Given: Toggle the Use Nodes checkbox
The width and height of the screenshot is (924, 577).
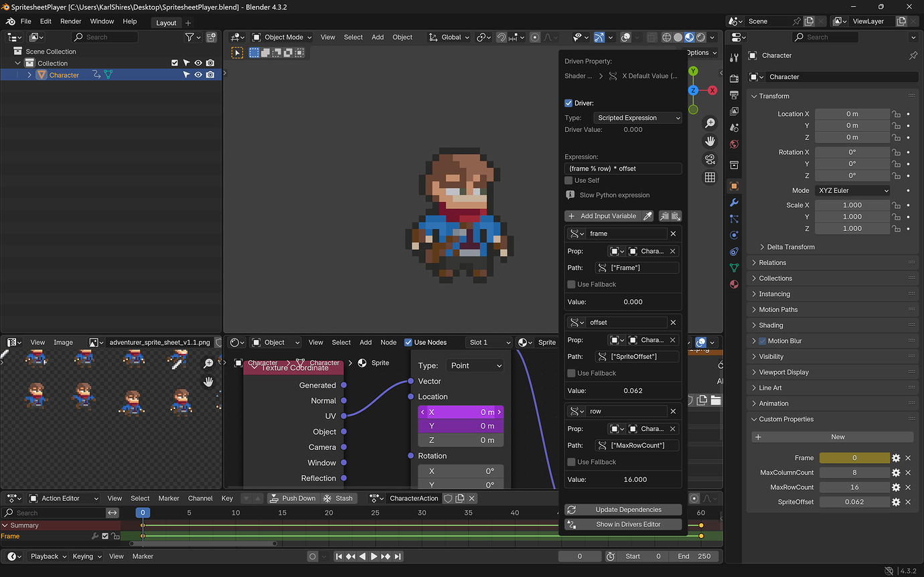Looking at the screenshot, I should pos(408,342).
